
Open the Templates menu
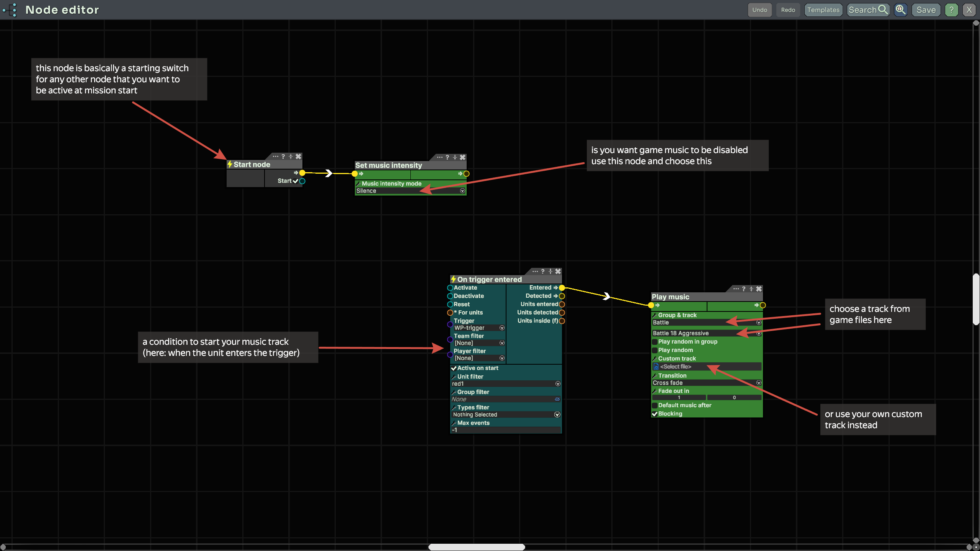point(823,10)
